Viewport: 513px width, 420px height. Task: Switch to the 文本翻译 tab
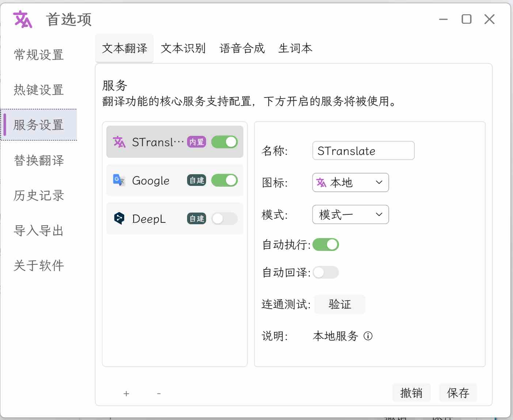(125, 48)
